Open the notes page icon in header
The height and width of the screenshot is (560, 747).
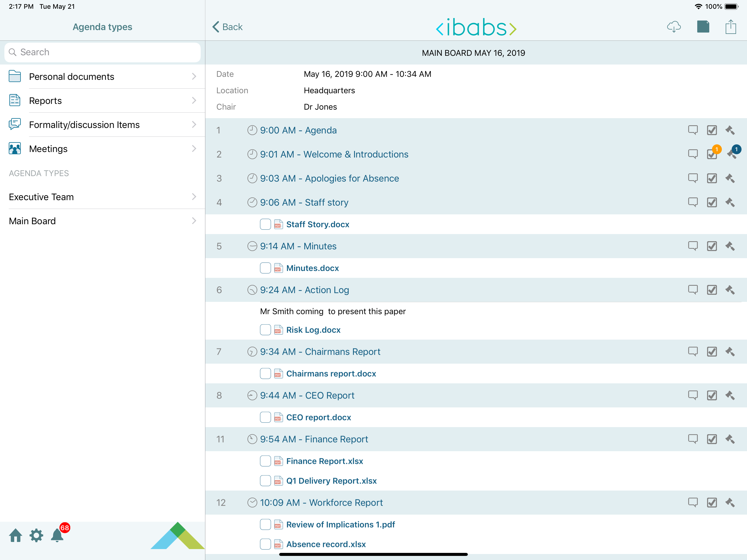703,27
